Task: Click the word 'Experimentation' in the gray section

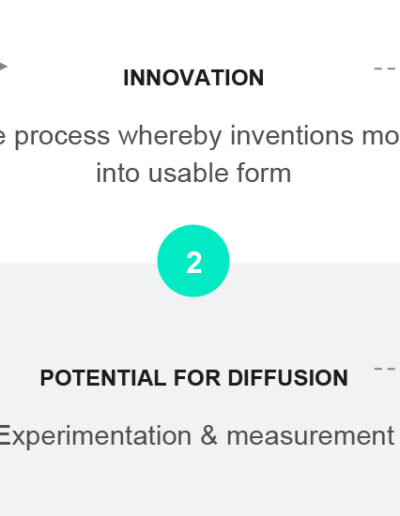Action: (x=96, y=436)
